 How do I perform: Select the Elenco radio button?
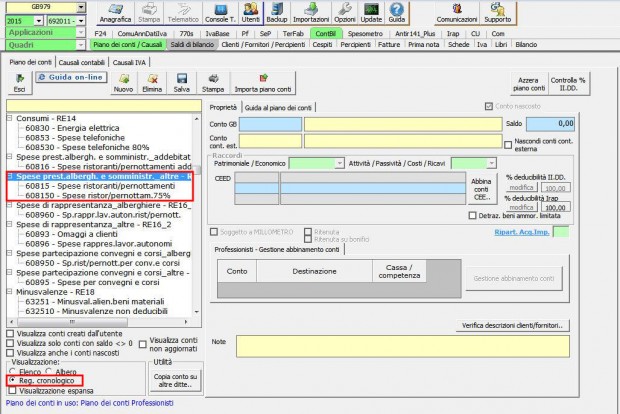tap(13, 372)
